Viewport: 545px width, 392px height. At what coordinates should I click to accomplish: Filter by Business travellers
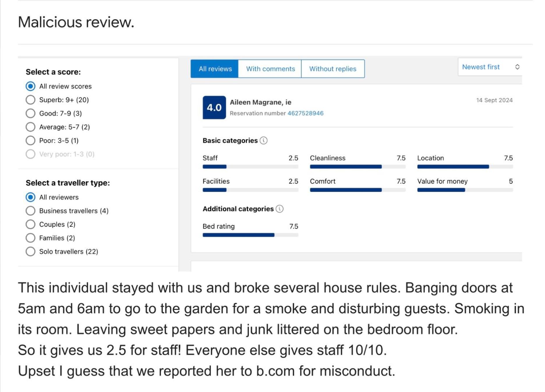31,211
